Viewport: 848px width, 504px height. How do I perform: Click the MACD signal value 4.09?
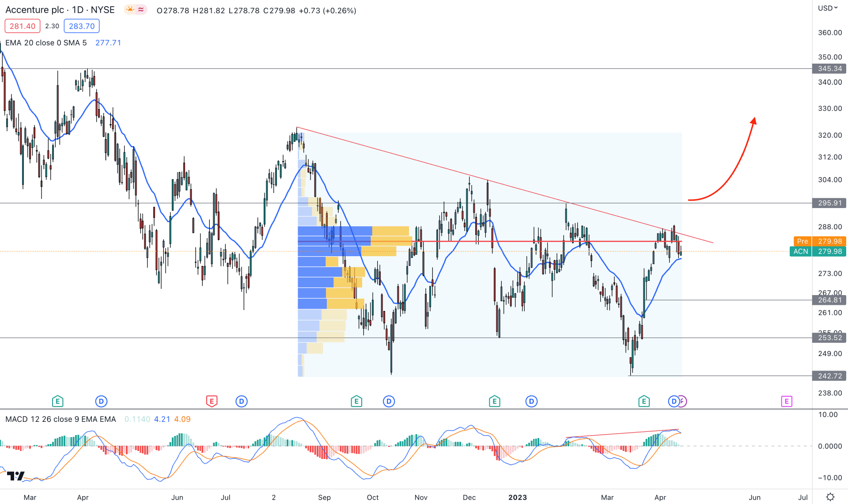182,419
